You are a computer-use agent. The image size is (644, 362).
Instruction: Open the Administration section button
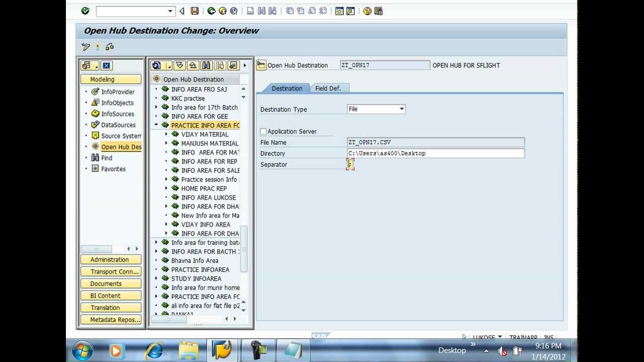pos(111,259)
